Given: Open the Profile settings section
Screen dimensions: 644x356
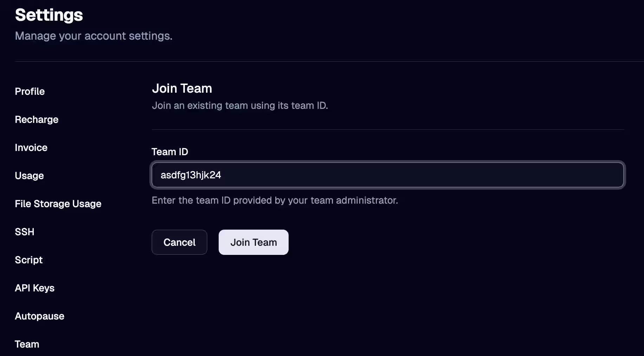Looking at the screenshot, I should point(30,91).
